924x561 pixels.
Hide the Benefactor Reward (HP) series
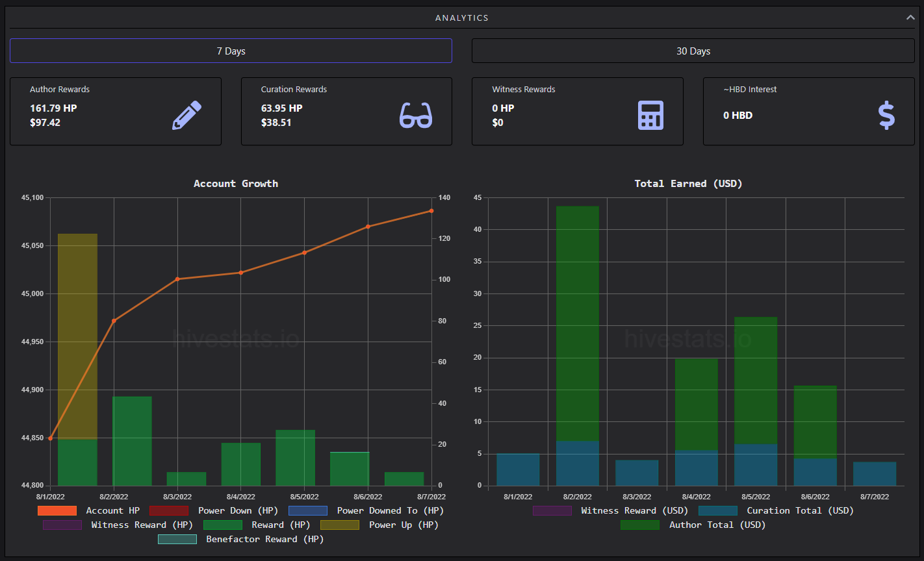pyautogui.click(x=241, y=539)
